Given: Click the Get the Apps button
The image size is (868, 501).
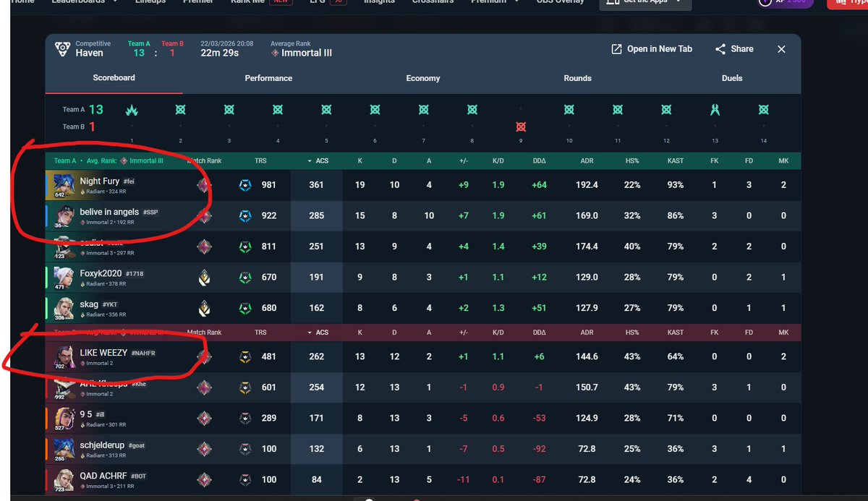Looking at the screenshot, I should (x=645, y=2).
